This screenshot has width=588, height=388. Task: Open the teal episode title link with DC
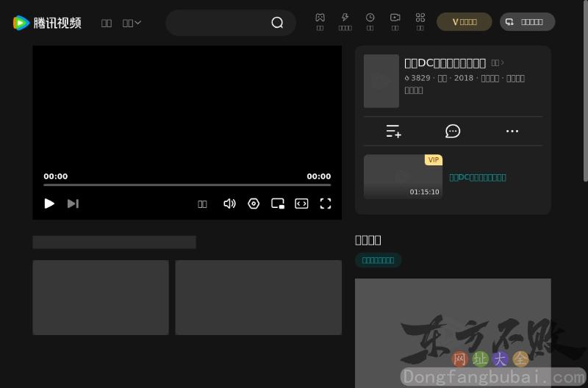tap(478, 177)
